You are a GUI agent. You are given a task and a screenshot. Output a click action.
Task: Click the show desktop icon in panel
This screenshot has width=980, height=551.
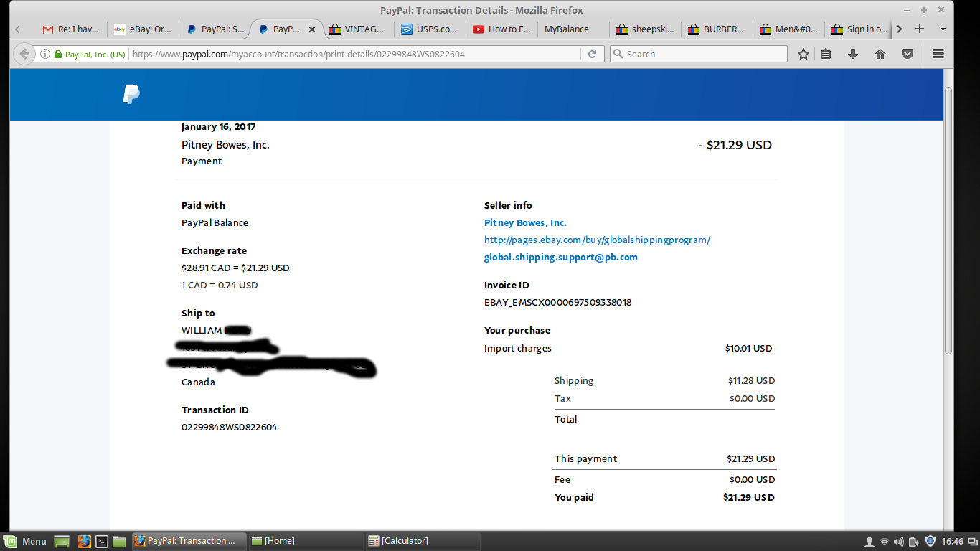tap(62, 541)
